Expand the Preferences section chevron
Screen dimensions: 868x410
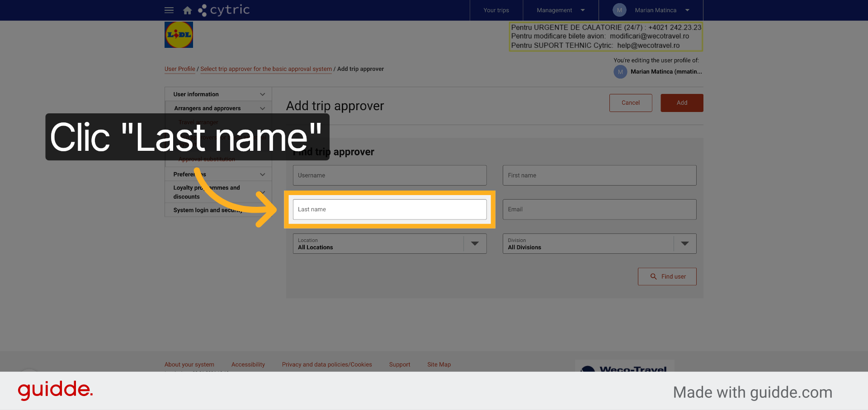click(262, 174)
